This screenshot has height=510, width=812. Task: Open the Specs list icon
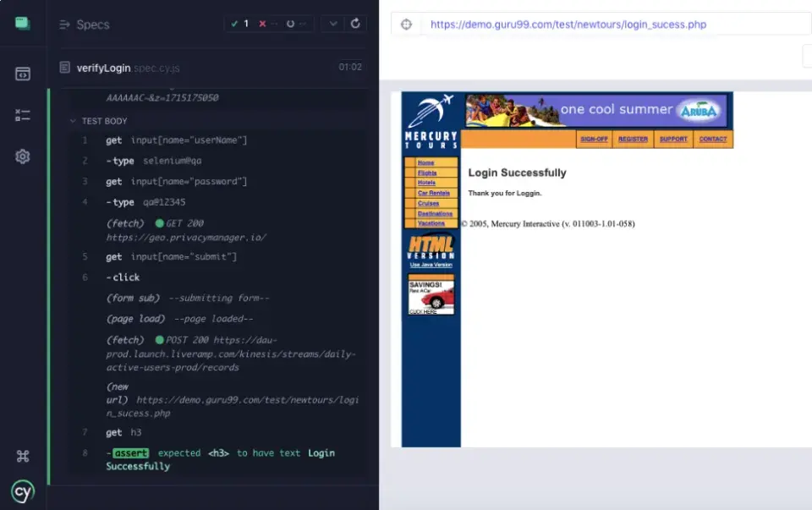pyautogui.click(x=65, y=25)
